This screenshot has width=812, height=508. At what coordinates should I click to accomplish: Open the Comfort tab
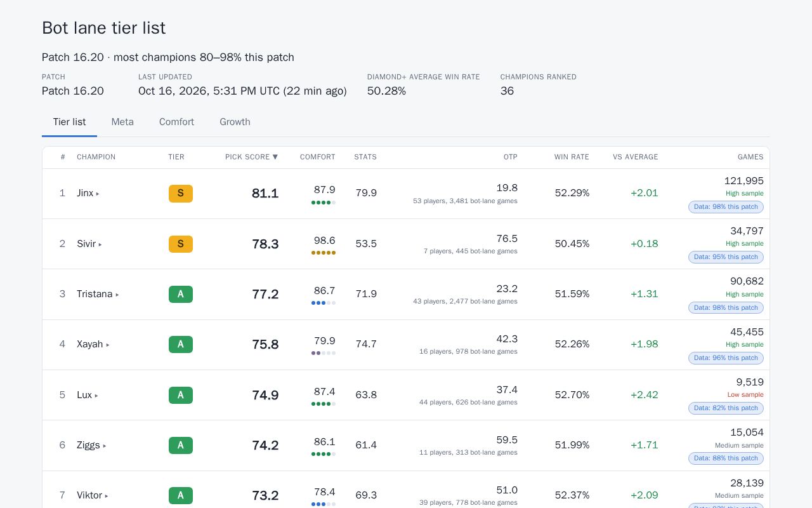tap(176, 122)
